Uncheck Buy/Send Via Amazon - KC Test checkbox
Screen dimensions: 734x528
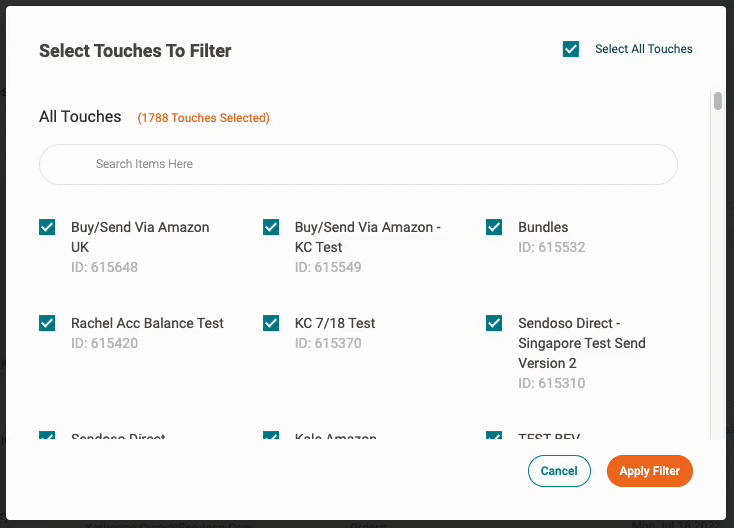pos(271,227)
